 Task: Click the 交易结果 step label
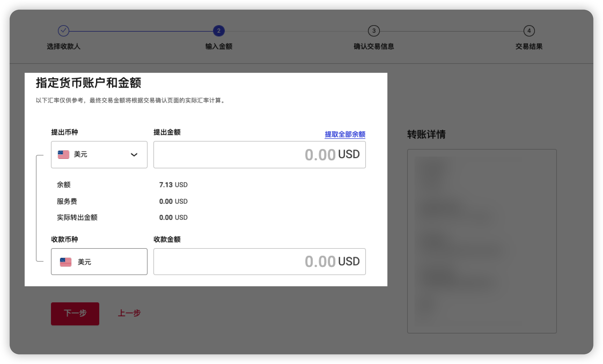tap(529, 46)
